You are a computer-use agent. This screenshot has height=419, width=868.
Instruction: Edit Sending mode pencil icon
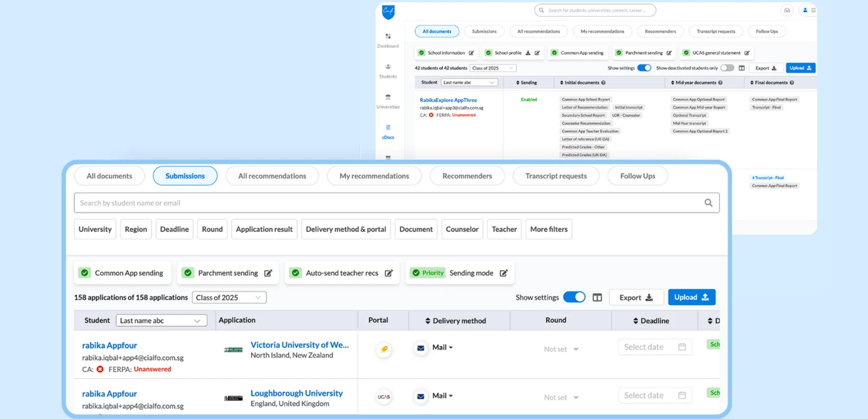[503, 273]
